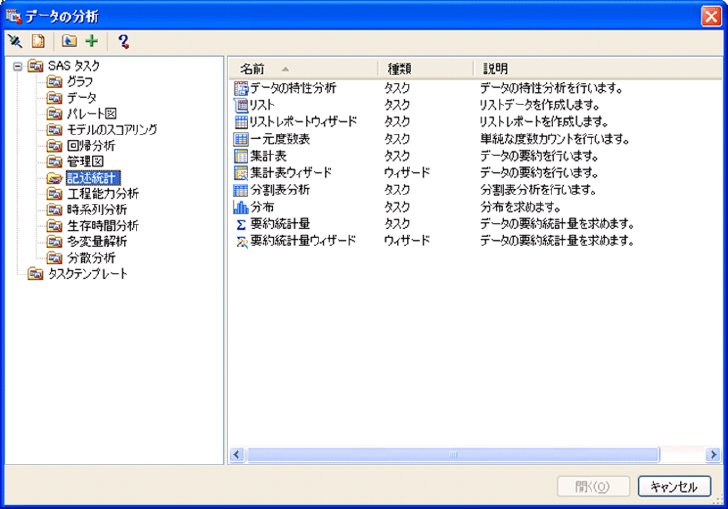Select the パレート図 folder
728x509 pixels.
[91, 114]
